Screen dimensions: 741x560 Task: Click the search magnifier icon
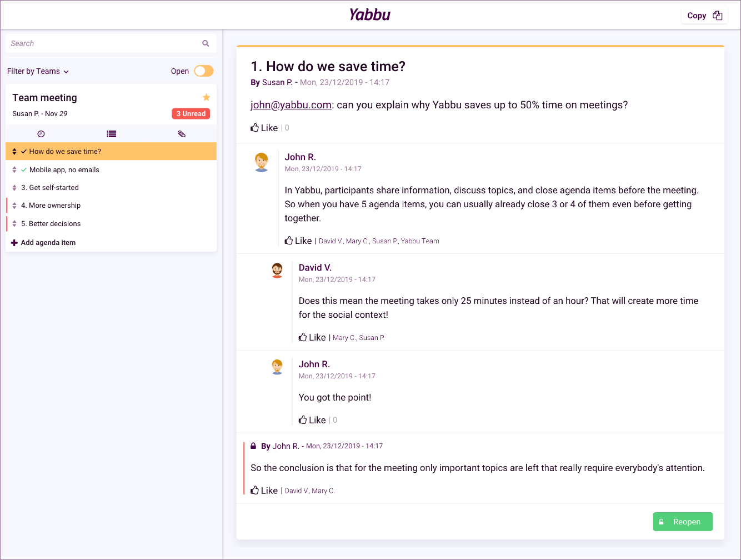point(206,43)
